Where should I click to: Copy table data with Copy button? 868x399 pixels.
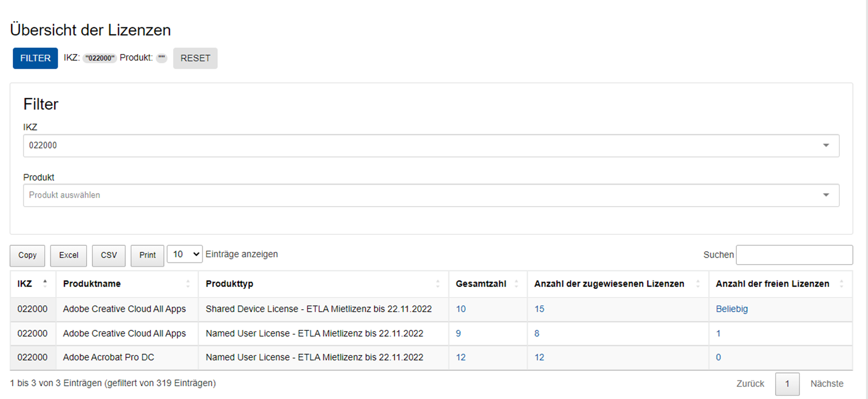click(x=27, y=256)
